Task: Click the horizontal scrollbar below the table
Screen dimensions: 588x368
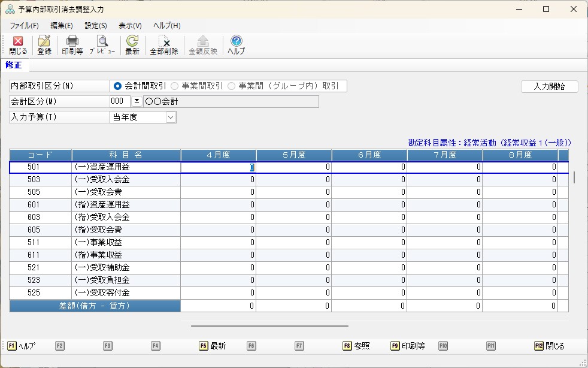Action: click(x=269, y=326)
